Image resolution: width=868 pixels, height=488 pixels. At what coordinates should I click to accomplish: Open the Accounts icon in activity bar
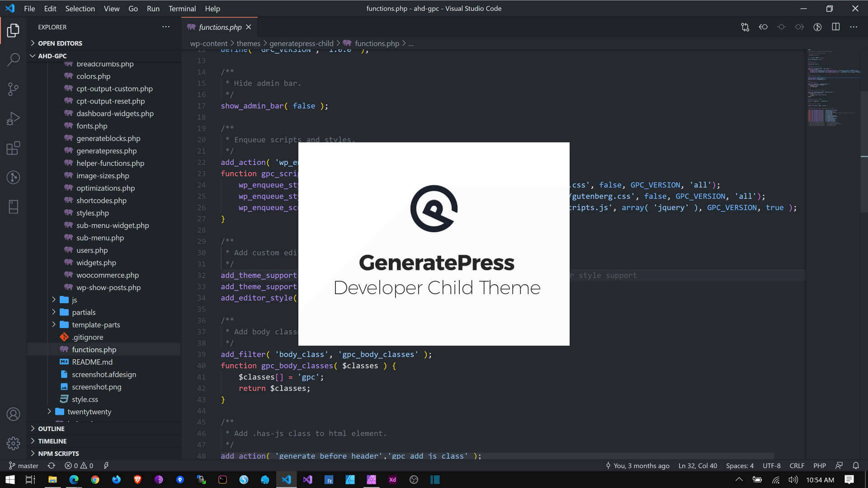pos(14,414)
